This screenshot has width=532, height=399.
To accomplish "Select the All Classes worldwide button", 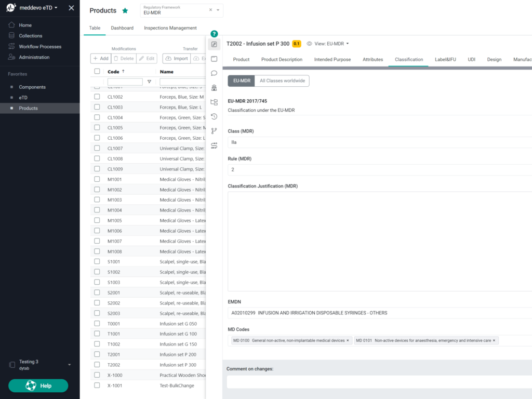I will click(282, 81).
